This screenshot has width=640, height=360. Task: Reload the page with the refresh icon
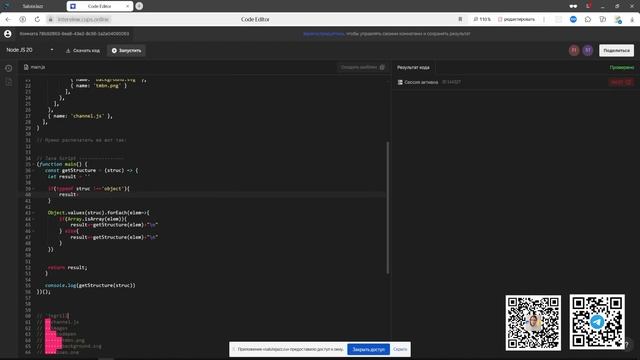tap(37, 19)
